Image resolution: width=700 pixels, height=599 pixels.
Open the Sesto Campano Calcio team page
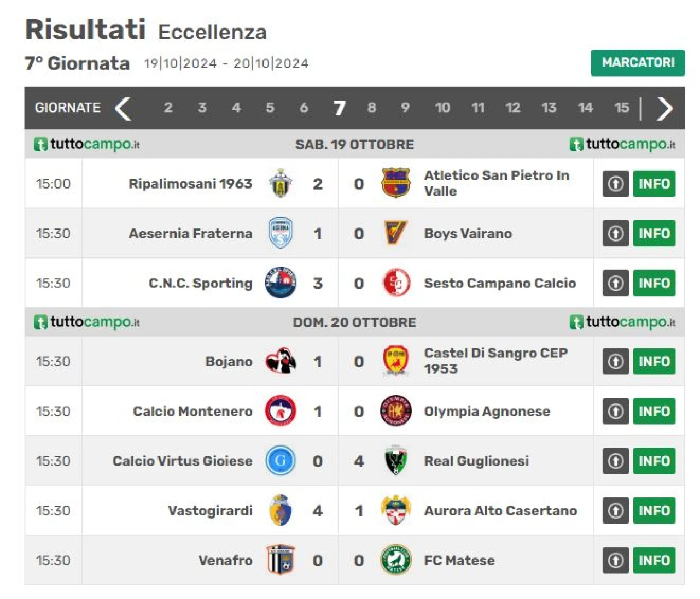coord(500,283)
